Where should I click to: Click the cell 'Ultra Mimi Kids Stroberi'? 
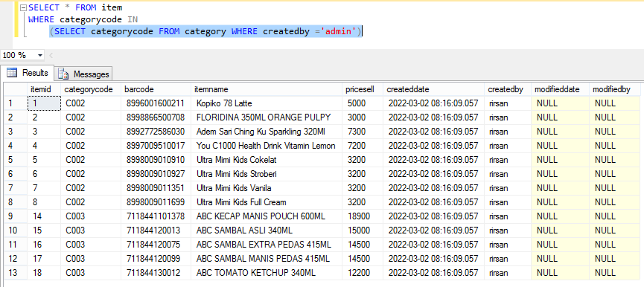point(267,174)
